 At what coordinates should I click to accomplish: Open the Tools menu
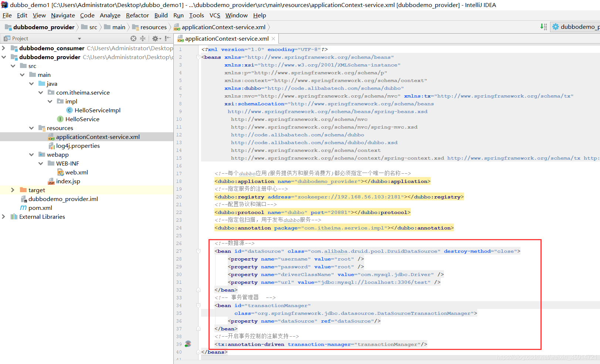[x=197, y=15]
